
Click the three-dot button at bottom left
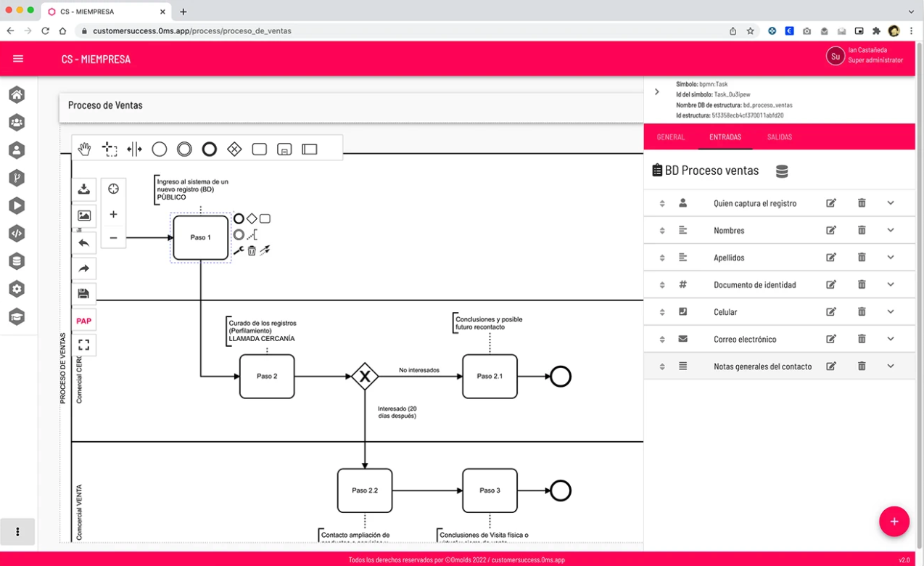17,532
